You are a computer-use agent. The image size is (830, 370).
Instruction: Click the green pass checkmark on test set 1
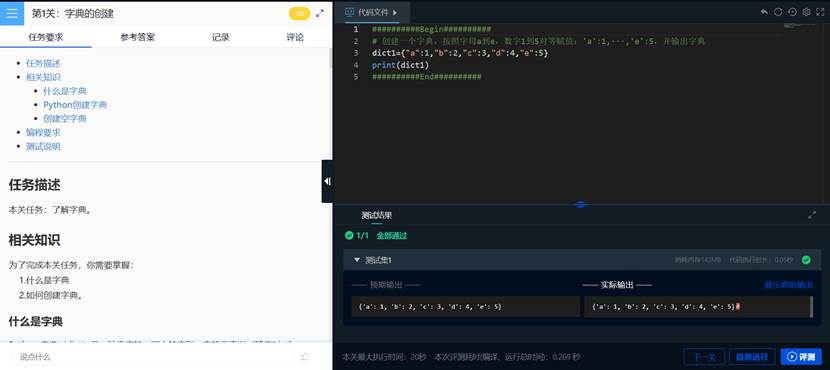point(806,260)
